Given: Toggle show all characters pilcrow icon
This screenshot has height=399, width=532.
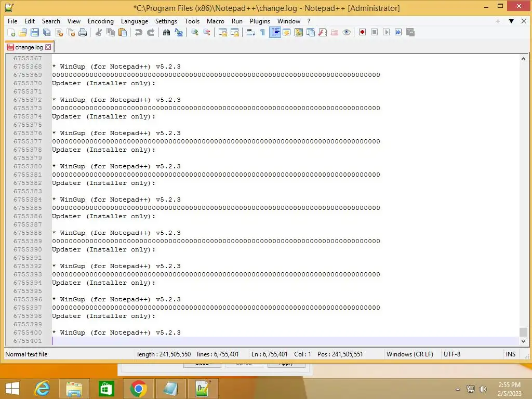Looking at the screenshot, I should click(262, 32).
